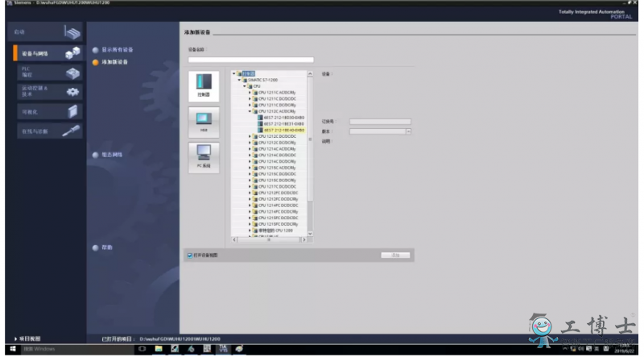The image size is (644, 357).
Task: Open the Windows Start menu
Action: click(13, 349)
